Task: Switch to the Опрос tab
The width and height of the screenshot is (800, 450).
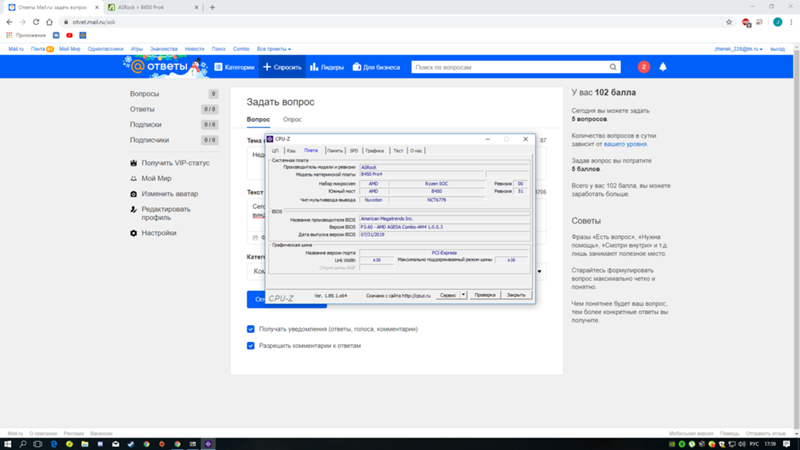Action: tap(292, 119)
